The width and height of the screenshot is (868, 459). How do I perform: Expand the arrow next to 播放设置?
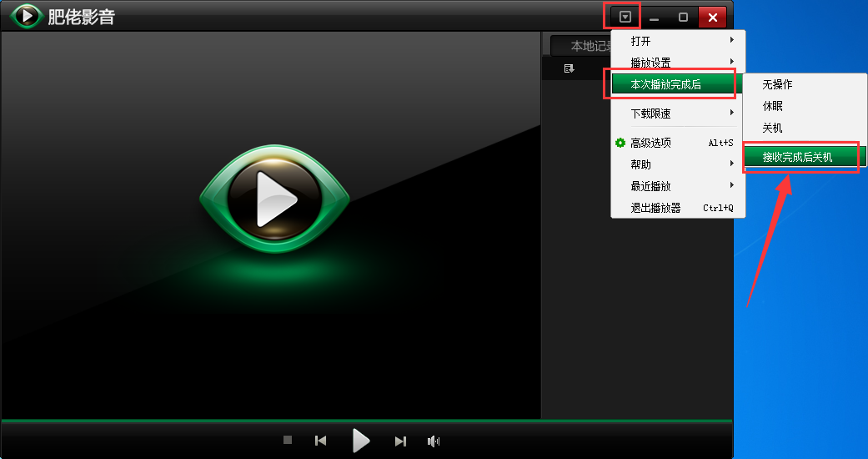(x=732, y=62)
